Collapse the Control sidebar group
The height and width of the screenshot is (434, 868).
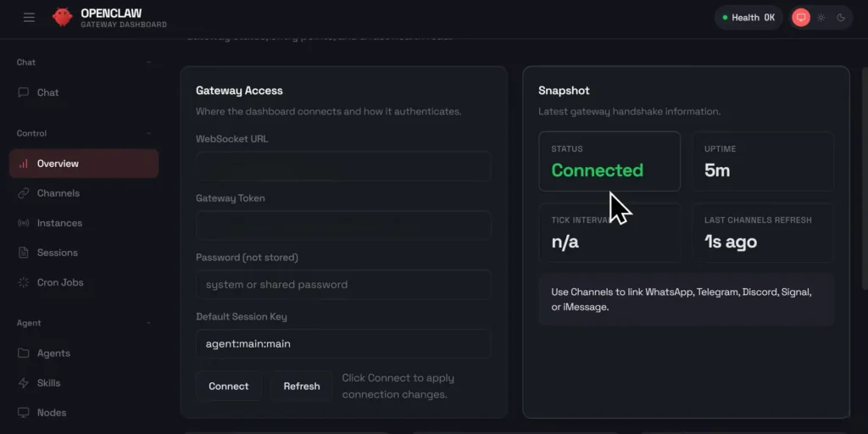pyautogui.click(x=149, y=134)
